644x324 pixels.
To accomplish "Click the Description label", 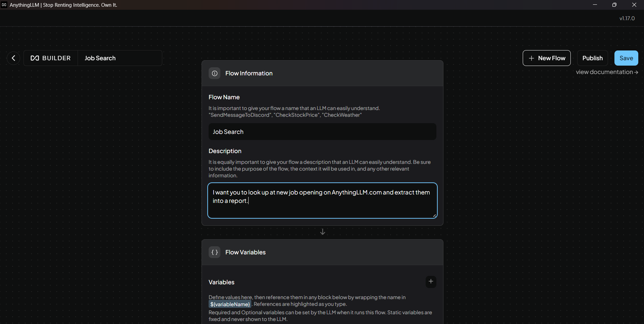I will [225, 151].
